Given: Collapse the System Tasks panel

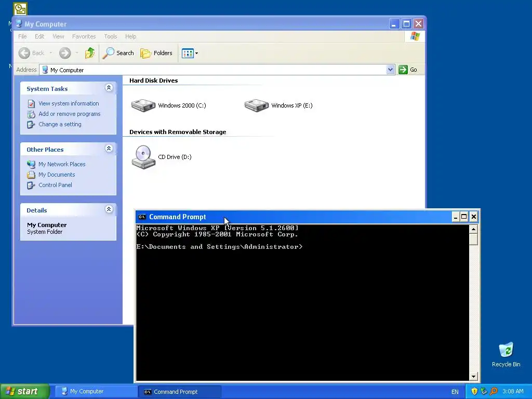Looking at the screenshot, I should tap(109, 88).
